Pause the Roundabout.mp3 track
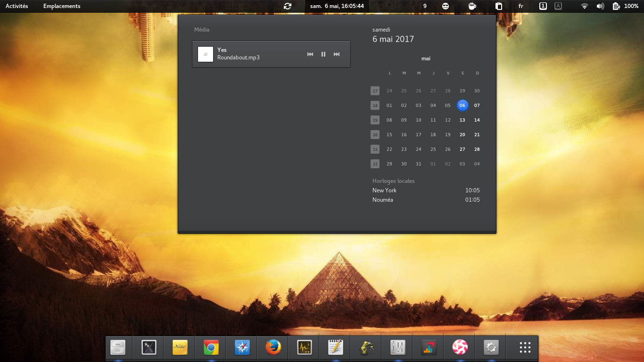 tap(323, 54)
